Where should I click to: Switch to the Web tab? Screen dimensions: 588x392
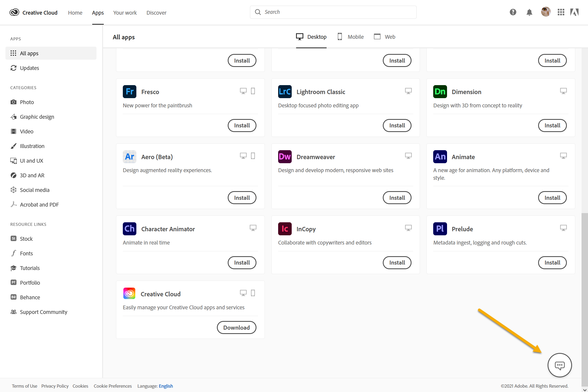[x=384, y=37]
